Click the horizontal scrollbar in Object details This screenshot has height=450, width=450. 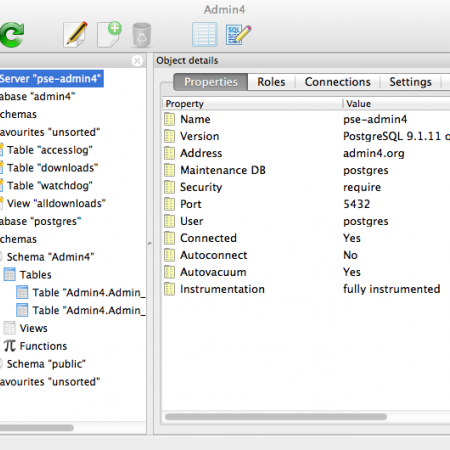(x=276, y=417)
